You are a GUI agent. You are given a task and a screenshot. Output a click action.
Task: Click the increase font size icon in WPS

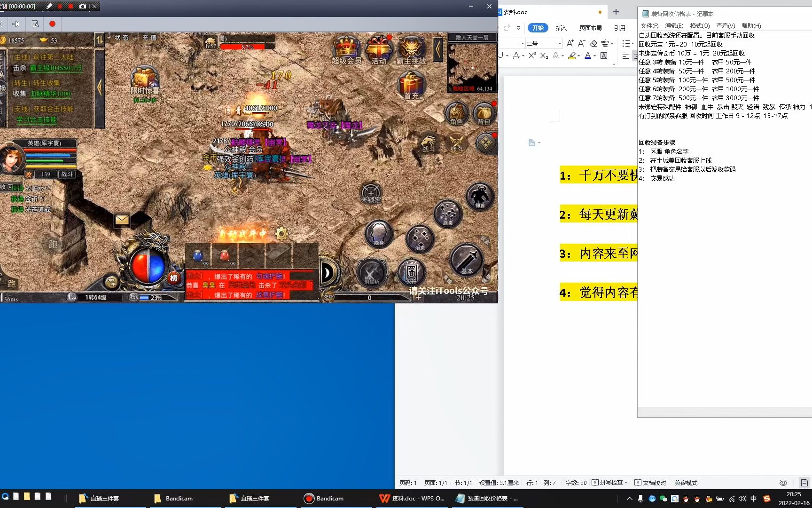tap(570, 43)
